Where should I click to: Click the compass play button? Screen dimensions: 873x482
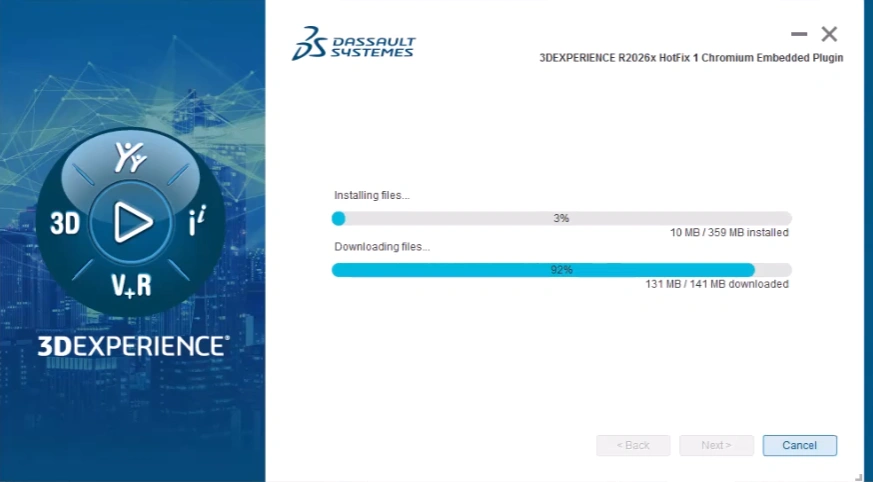point(132,222)
